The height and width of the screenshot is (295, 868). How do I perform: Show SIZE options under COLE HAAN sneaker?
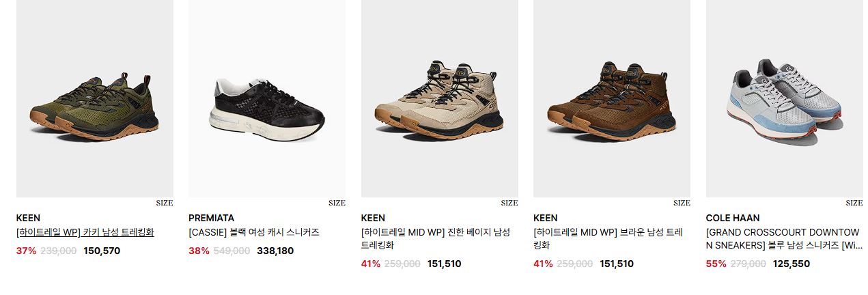(x=854, y=203)
